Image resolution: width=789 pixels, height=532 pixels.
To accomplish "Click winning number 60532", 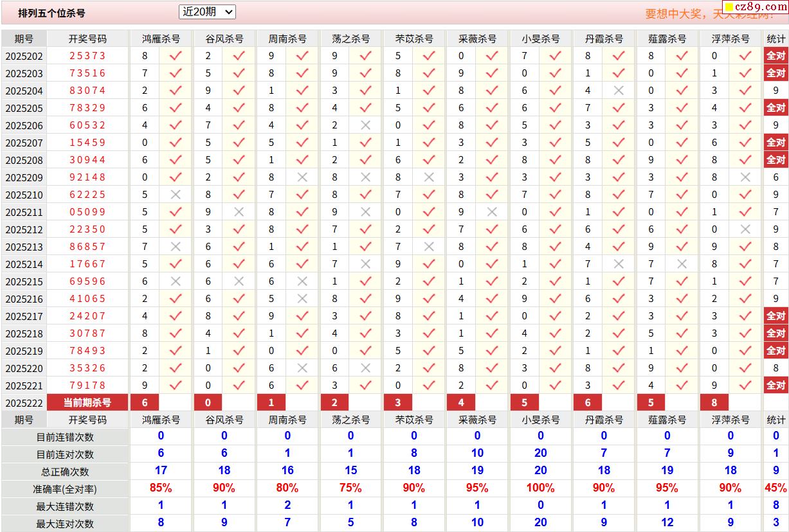I will point(87,125).
